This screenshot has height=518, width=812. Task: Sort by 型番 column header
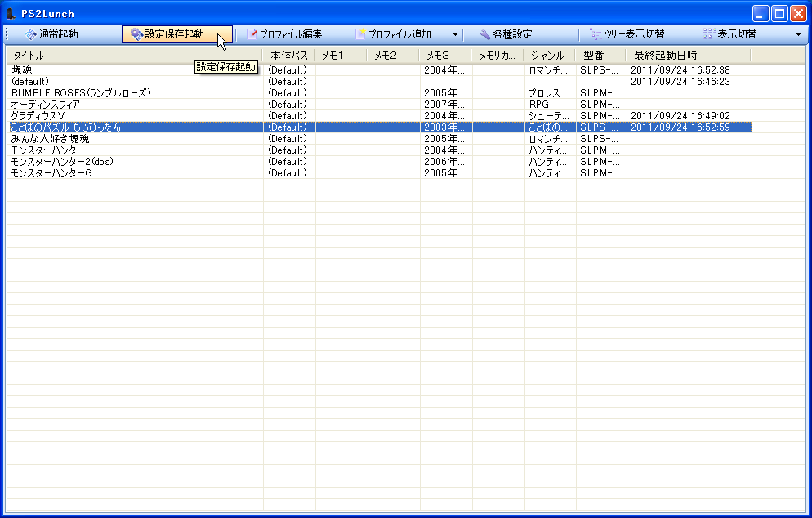600,55
